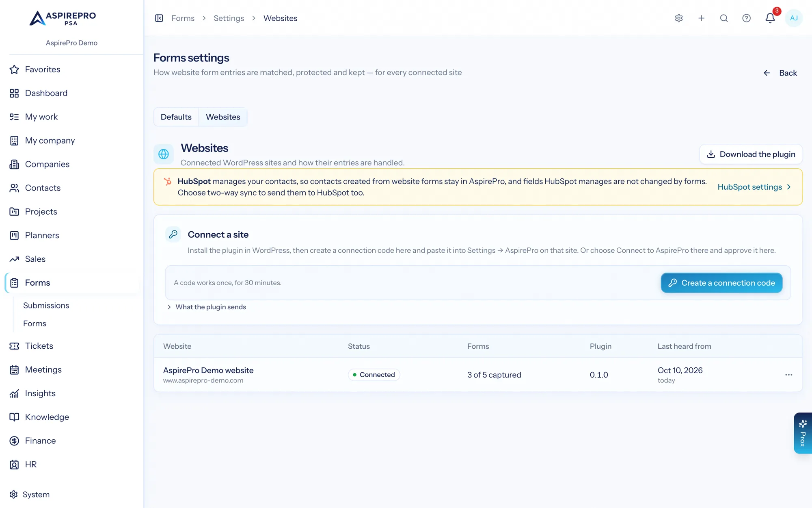The image size is (812, 508).
Task: Click the Connected status badge
Action: tap(374, 375)
